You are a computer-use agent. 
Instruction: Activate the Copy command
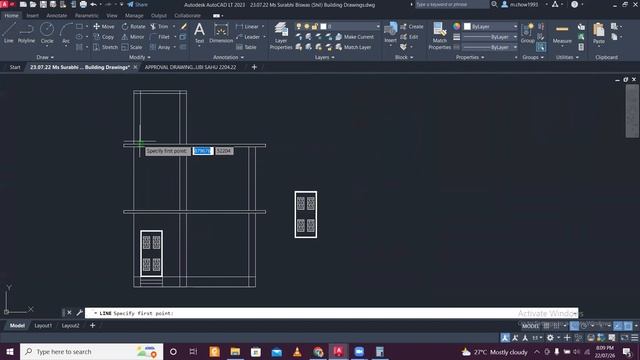point(104,37)
